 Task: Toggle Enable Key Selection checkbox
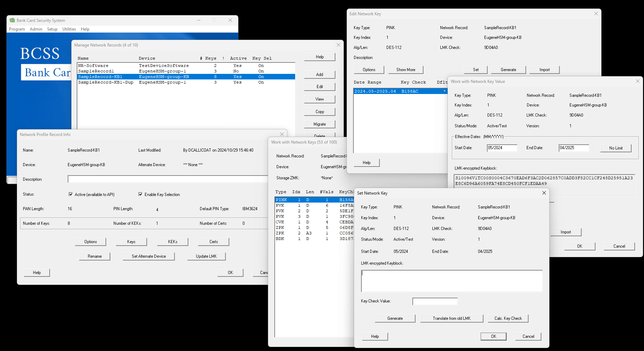coord(140,194)
